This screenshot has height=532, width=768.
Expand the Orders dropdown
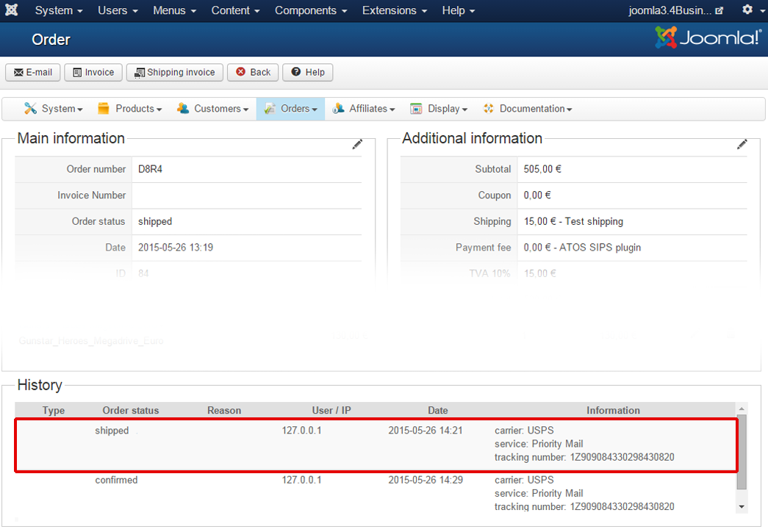290,109
